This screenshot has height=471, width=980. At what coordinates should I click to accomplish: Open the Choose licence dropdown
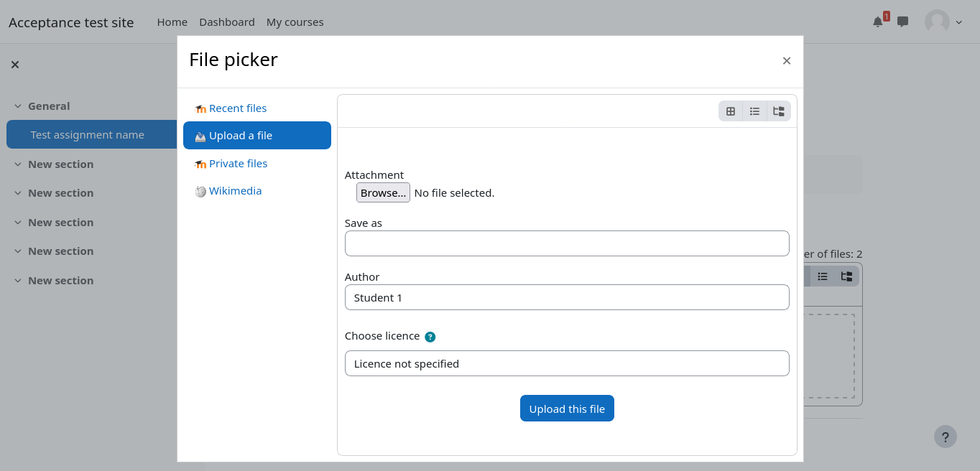click(566, 363)
